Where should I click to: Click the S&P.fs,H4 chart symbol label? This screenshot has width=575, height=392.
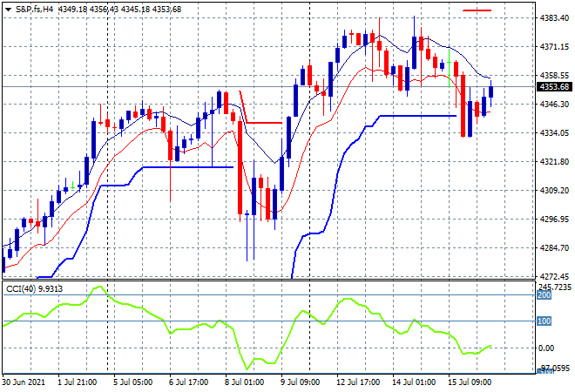[35, 10]
